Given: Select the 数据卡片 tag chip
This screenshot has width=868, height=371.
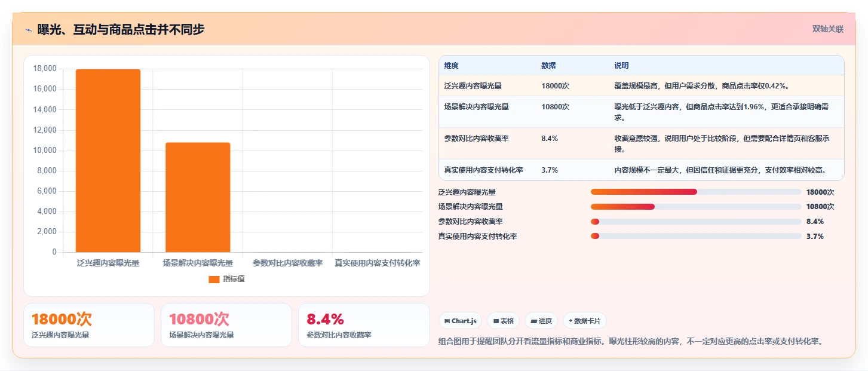Looking at the screenshot, I should (x=584, y=321).
